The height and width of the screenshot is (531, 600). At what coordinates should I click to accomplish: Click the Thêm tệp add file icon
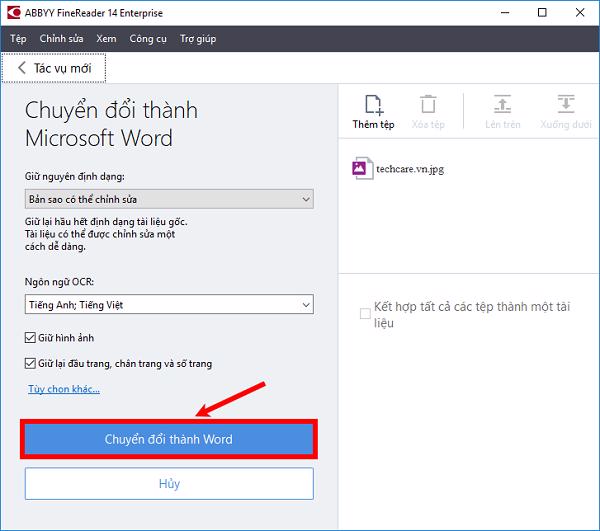pyautogui.click(x=374, y=105)
